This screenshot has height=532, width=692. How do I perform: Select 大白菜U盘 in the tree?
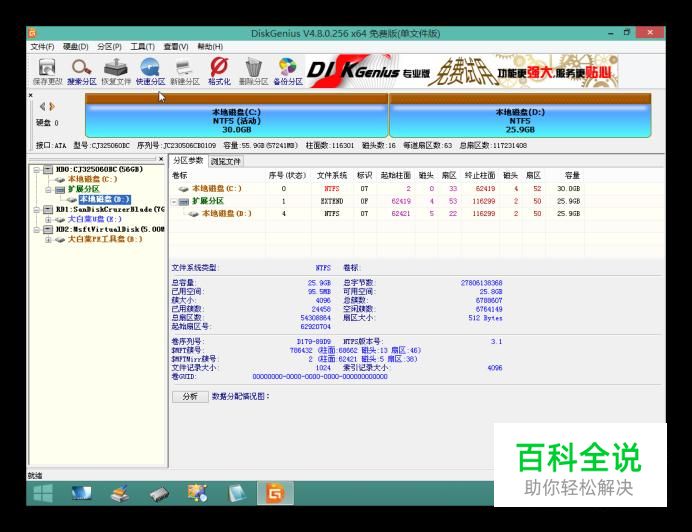click(94, 219)
